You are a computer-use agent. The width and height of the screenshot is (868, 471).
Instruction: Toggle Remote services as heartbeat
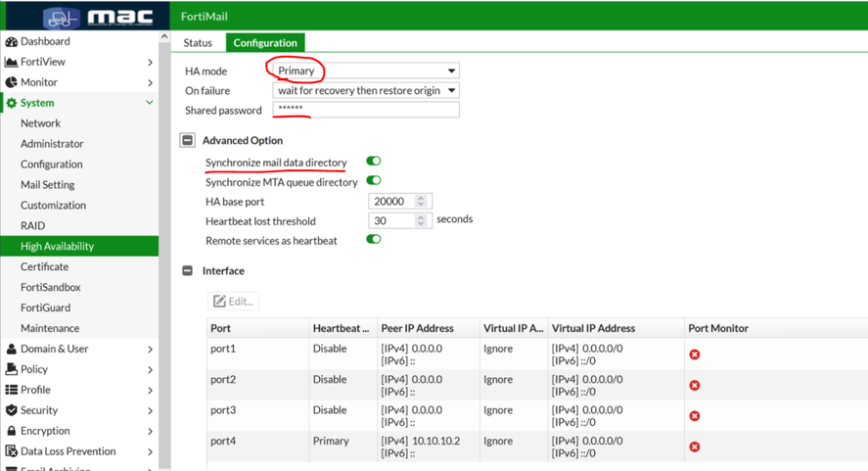373,239
